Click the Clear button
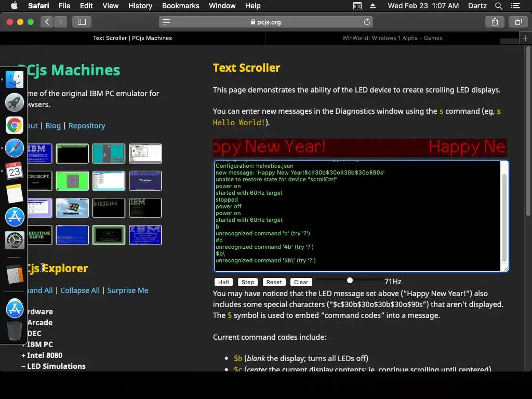The image size is (532, 399). [301, 282]
